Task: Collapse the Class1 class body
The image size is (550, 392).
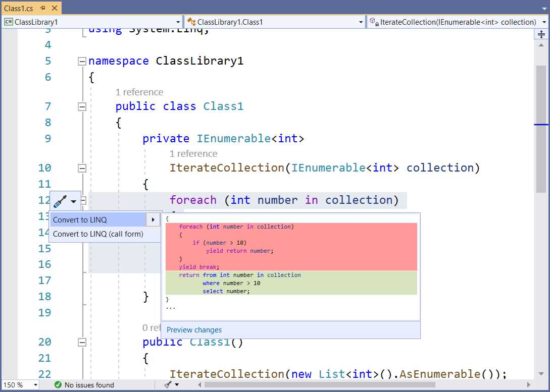Action: [81, 106]
